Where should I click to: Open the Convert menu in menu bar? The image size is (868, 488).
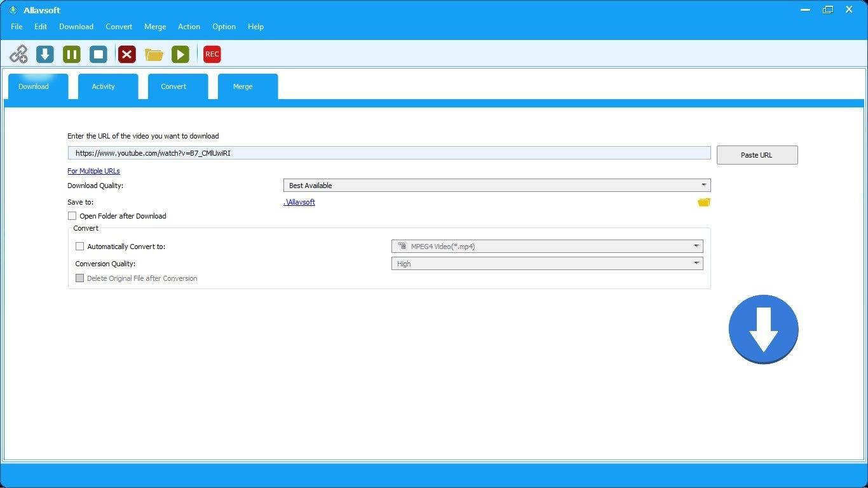coord(119,27)
